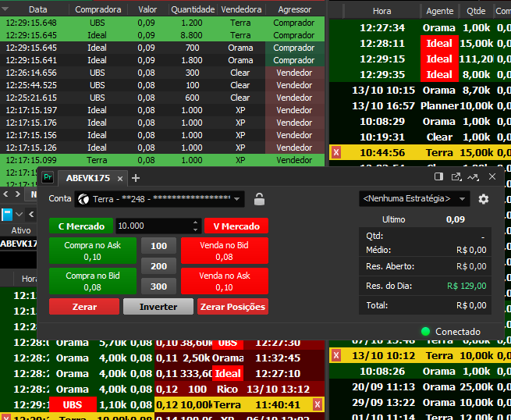Open order window in external popup
The height and width of the screenshot is (420, 511).
pos(456,176)
